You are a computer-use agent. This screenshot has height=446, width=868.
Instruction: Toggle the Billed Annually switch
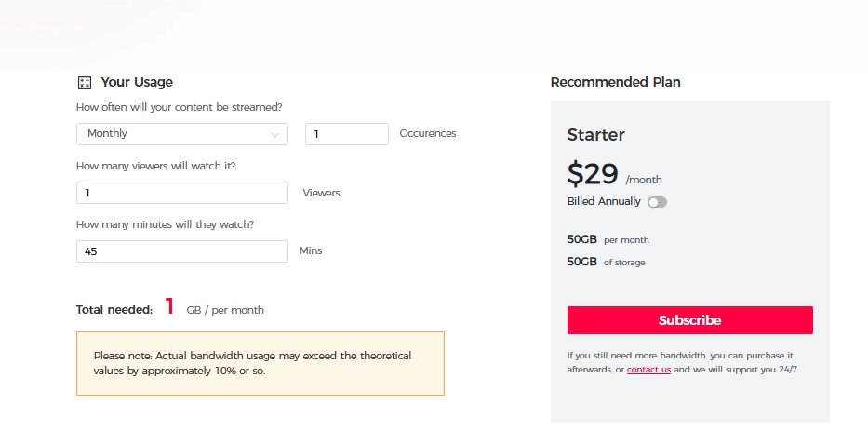(658, 202)
